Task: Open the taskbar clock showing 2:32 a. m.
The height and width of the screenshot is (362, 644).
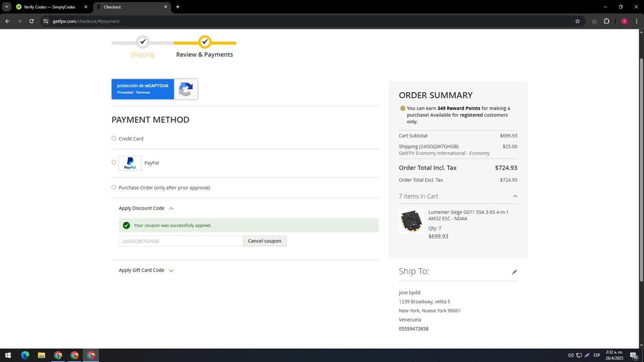Action: coord(614,356)
